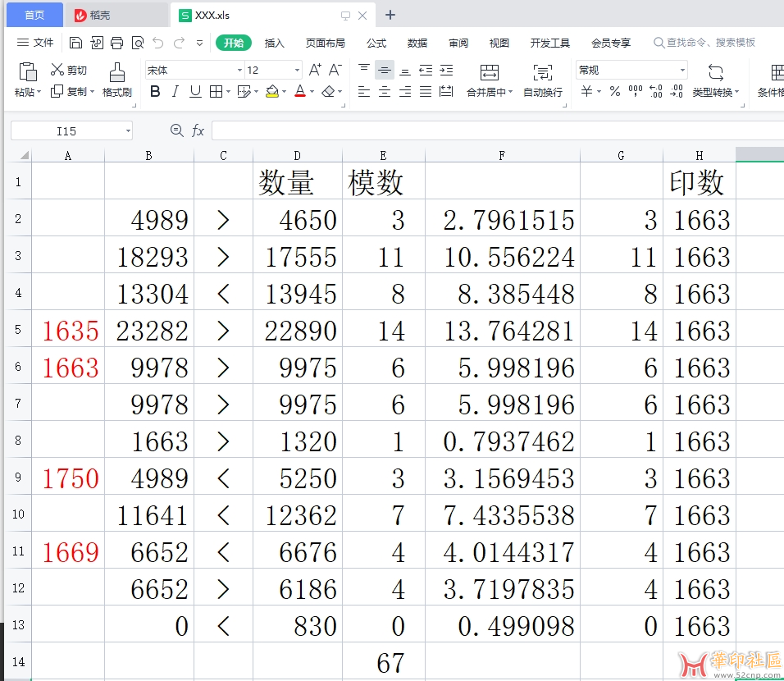Image resolution: width=784 pixels, height=681 pixels.
Task: Expand the quick access toolbar customize arrow
Action: (199, 43)
